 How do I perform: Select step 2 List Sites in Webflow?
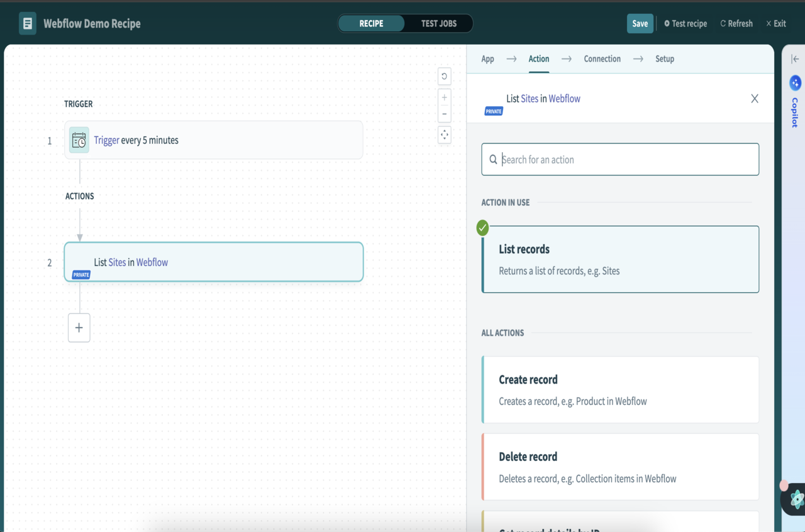214,262
